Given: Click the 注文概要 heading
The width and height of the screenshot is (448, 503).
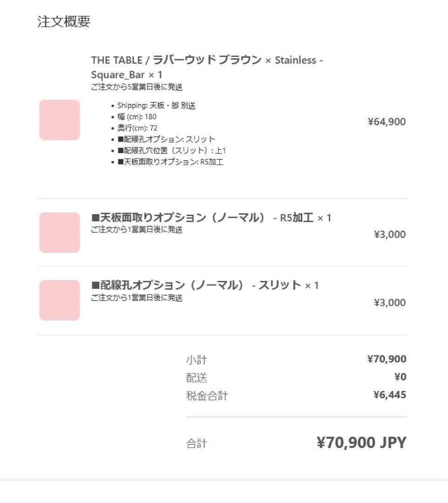Looking at the screenshot, I should [64, 22].
